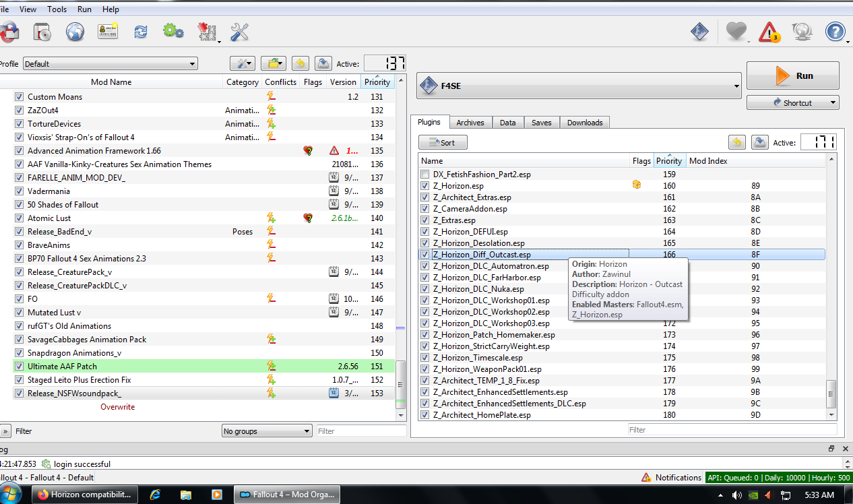The image size is (853, 504).
Task: Open the Tools menu
Action: tap(57, 9)
